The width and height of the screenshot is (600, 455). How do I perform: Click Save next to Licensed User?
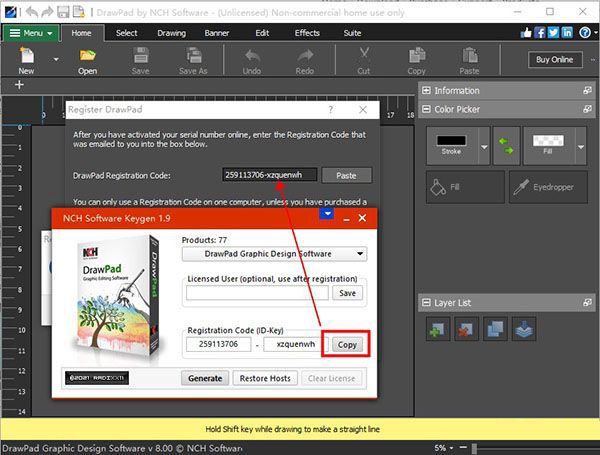coord(347,293)
